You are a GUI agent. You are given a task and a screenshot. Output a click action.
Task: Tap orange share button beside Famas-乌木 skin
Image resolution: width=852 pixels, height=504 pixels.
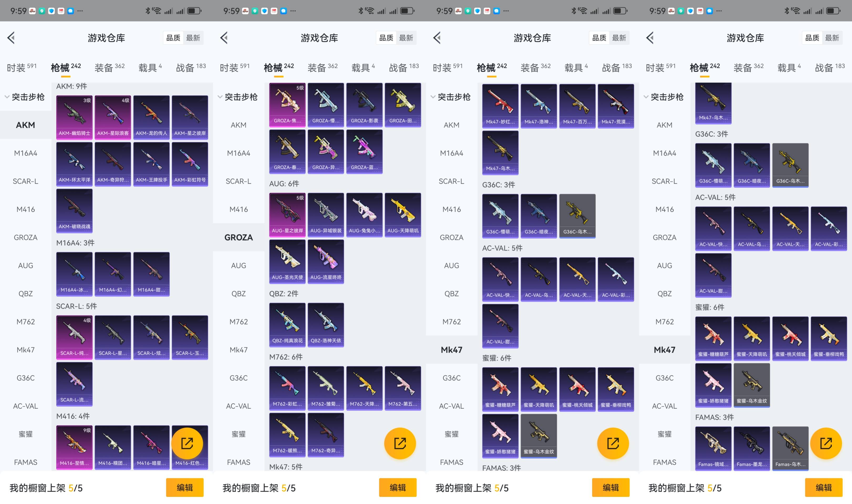[x=826, y=443]
